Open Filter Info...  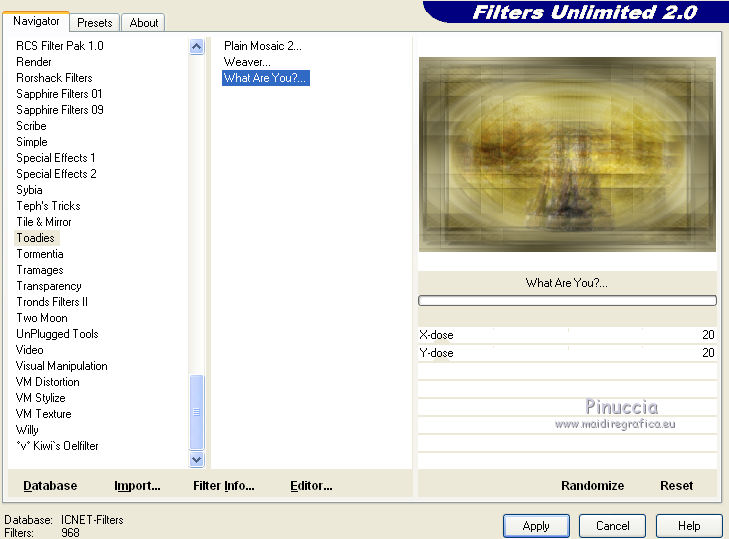click(x=224, y=486)
